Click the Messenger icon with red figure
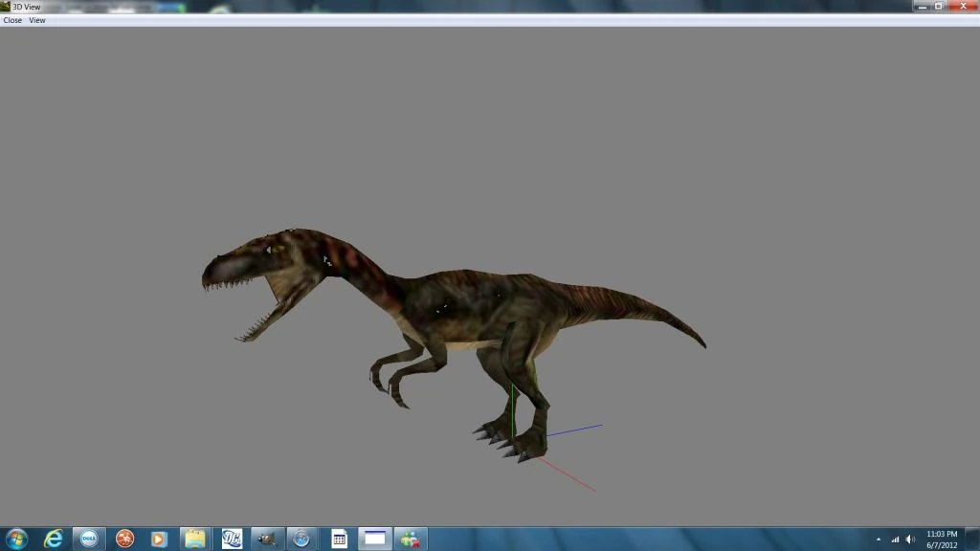 pos(410,539)
